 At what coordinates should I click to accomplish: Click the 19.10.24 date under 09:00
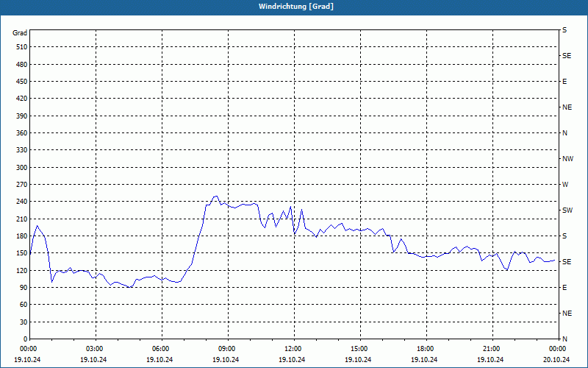pos(226,360)
